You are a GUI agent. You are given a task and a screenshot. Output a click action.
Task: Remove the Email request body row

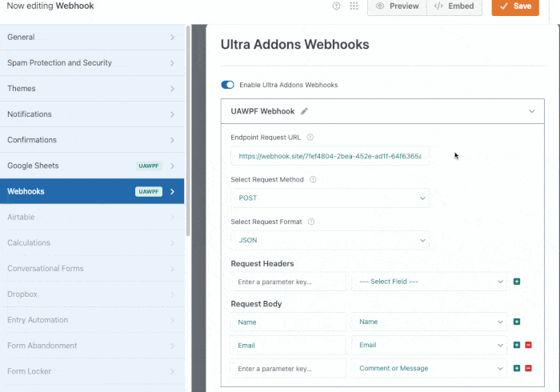pos(528,346)
